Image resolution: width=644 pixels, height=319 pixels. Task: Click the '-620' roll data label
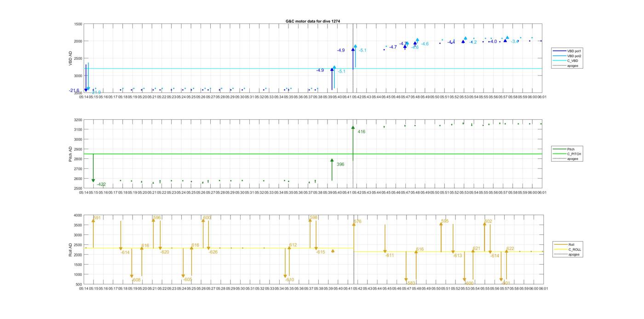[165, 252]
